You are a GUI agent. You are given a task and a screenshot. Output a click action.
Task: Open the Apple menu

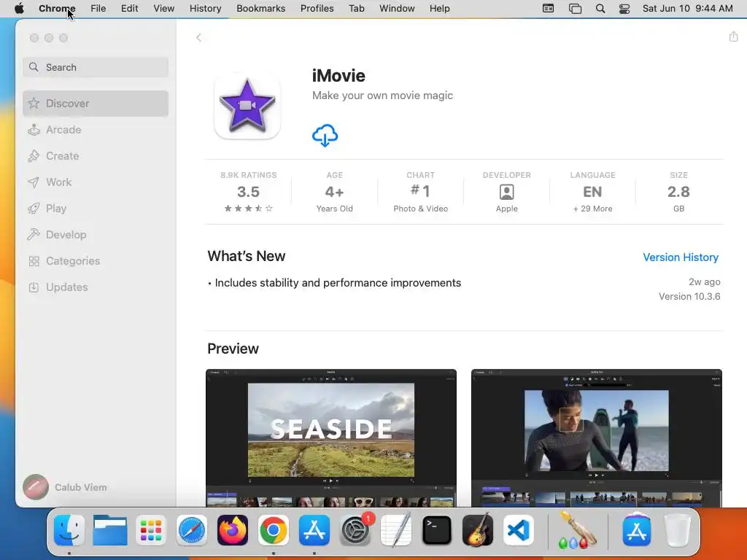[19, 9]
